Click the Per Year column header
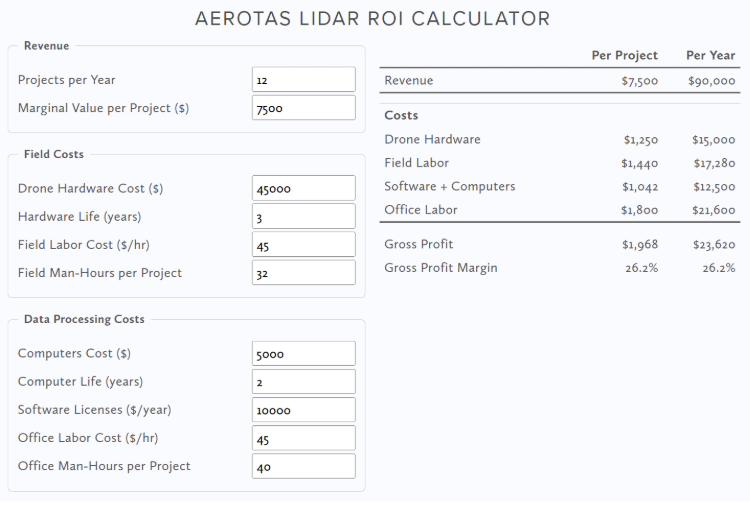The height and width of the screenshot is (505, 750). [710, 55]
